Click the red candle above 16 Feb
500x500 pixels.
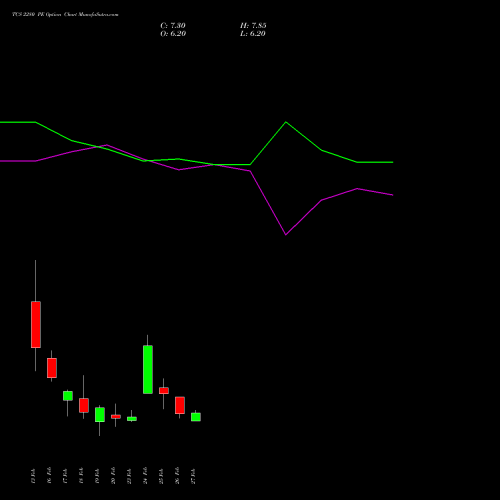(52, 368)
